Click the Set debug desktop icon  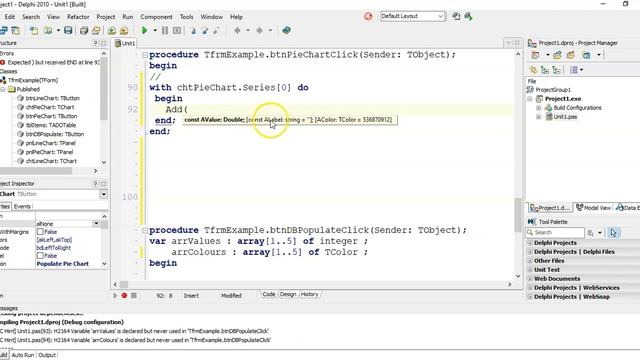468,16
